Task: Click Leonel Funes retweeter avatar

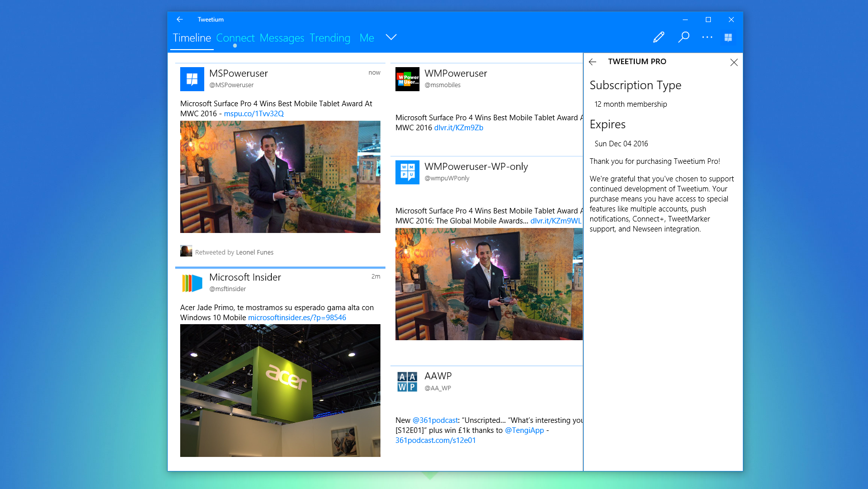Action: pyautogui.click(x=186, y=251)
